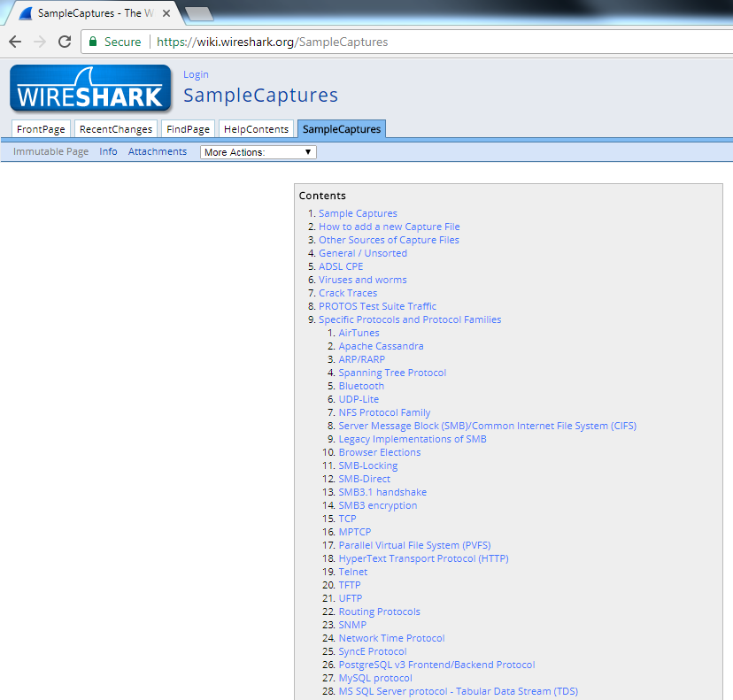Reload the page with the refresh icon
Image resolution: width=733 pixels, height=700 pixels.
pyautogui.click(x=65, y=42)
